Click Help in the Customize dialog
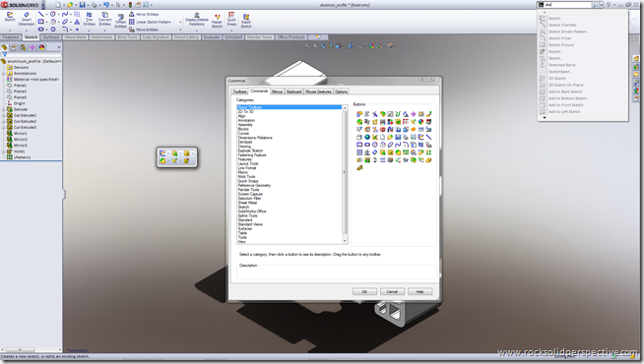Screen dimensions: 644x364 (419, 292)
